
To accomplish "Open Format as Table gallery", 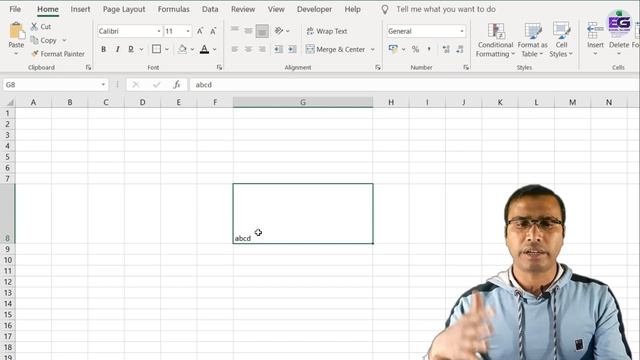I will (x=532, y=40).
